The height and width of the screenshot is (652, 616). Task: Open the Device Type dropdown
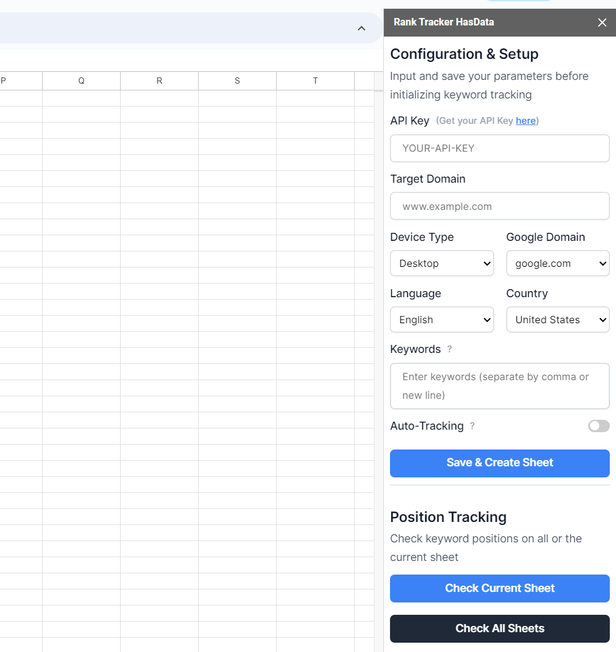point(442,263)
